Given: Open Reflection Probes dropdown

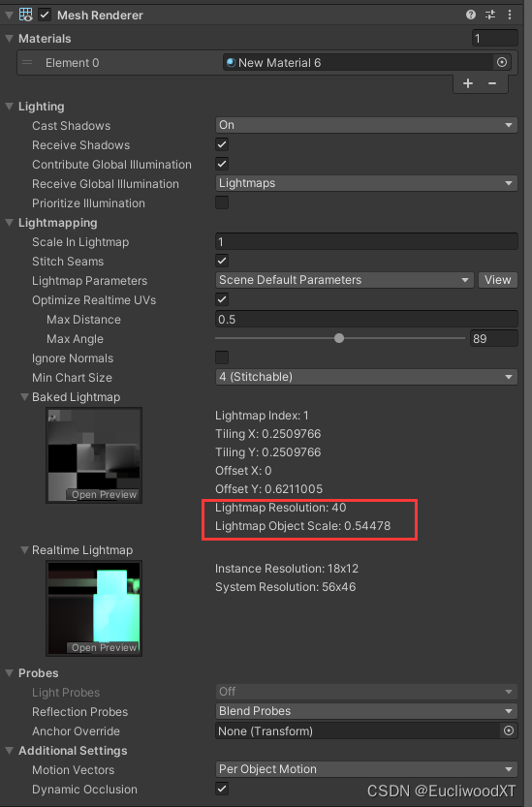Looking at the screenshot, I should click(x=366, y=711).
